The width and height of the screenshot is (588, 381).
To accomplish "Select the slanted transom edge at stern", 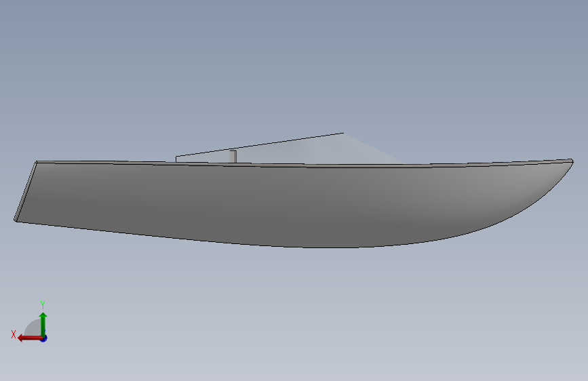I will (x=26, y=191).
